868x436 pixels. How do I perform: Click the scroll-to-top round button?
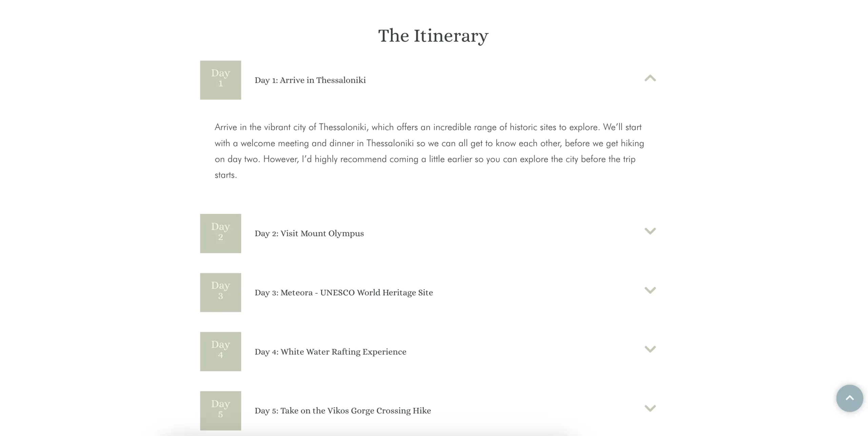click(849, 398)
